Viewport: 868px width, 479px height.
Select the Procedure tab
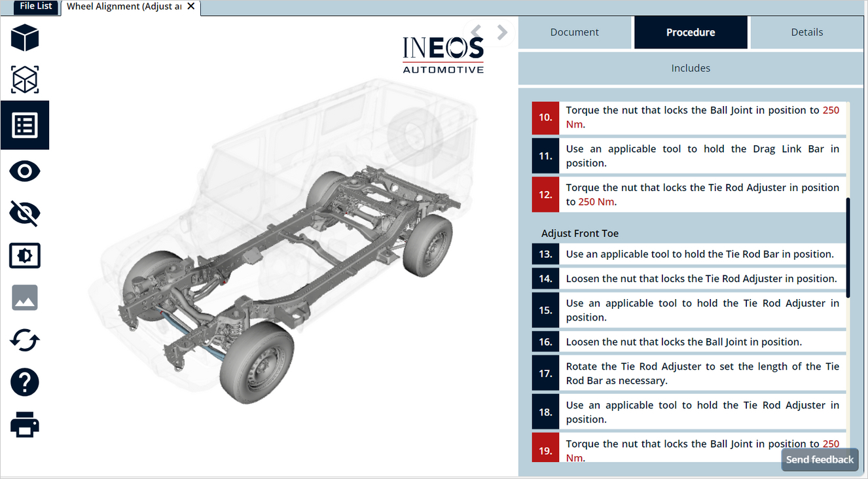(x=691, y=32)
